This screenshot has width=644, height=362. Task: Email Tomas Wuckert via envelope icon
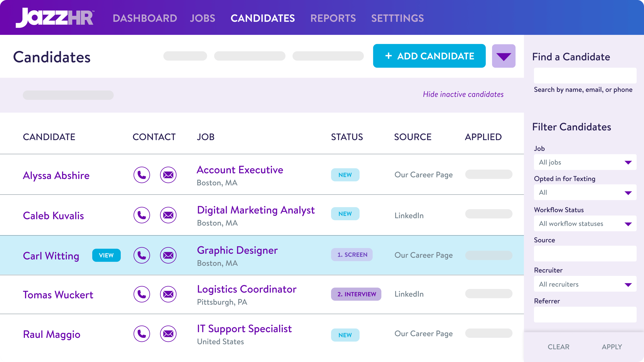pos(168,294)
